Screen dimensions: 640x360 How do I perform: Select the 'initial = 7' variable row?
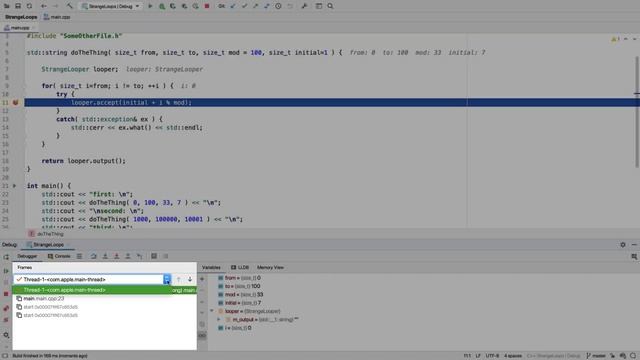point(240,303)
